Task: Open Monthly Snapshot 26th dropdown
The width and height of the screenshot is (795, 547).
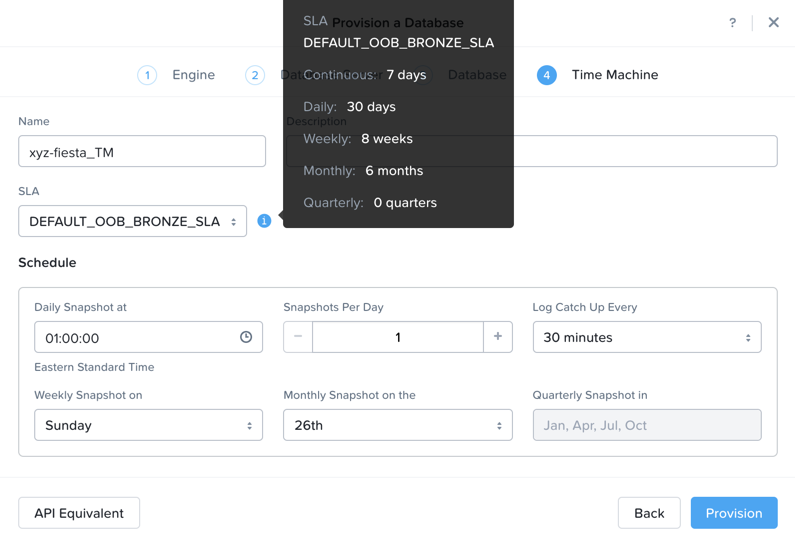Action: [x=398, y=425]
